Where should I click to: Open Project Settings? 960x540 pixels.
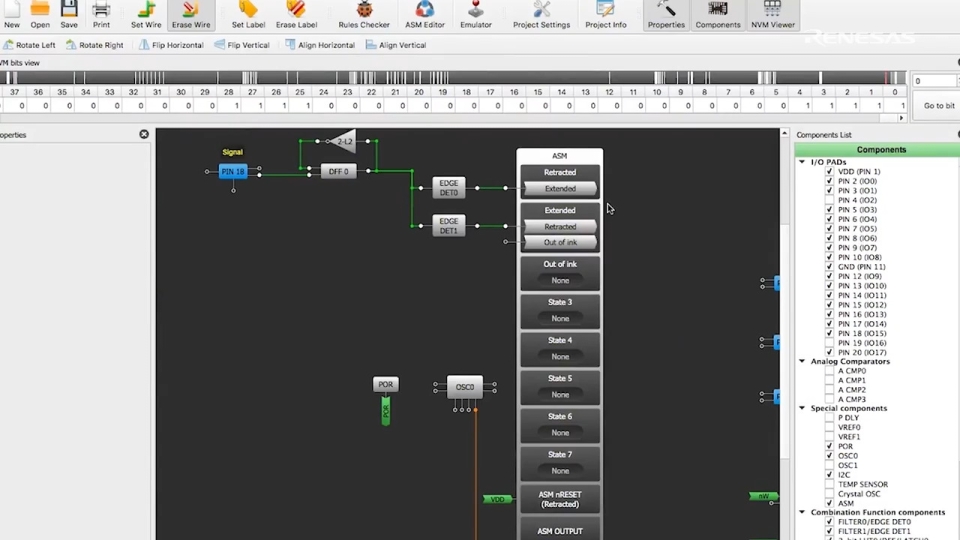click(x=541, y=15)
